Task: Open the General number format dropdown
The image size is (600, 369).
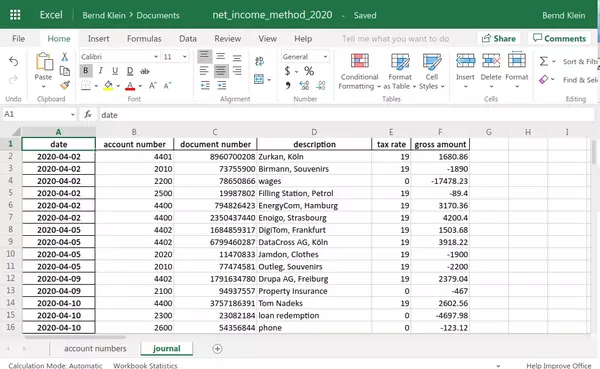Action: [x=325, y=57]
